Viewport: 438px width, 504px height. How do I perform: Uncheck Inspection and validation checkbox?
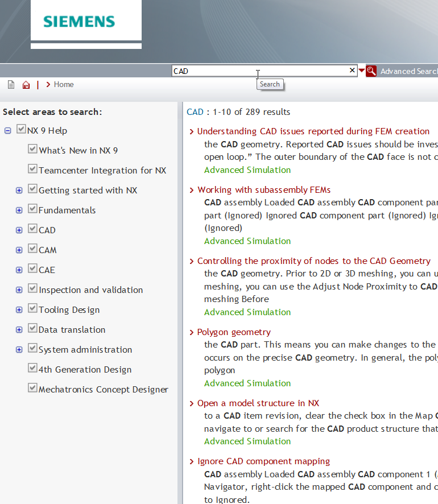pos(32,288)
